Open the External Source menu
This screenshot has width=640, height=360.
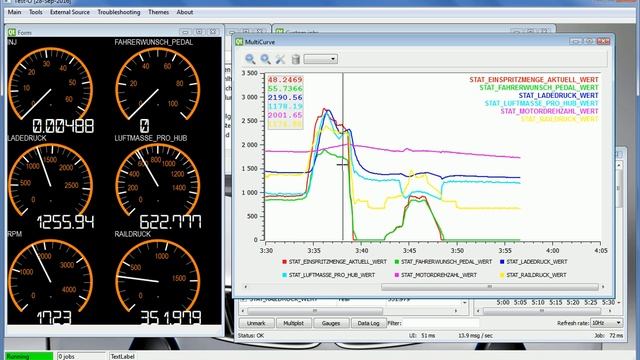(70, 12)
